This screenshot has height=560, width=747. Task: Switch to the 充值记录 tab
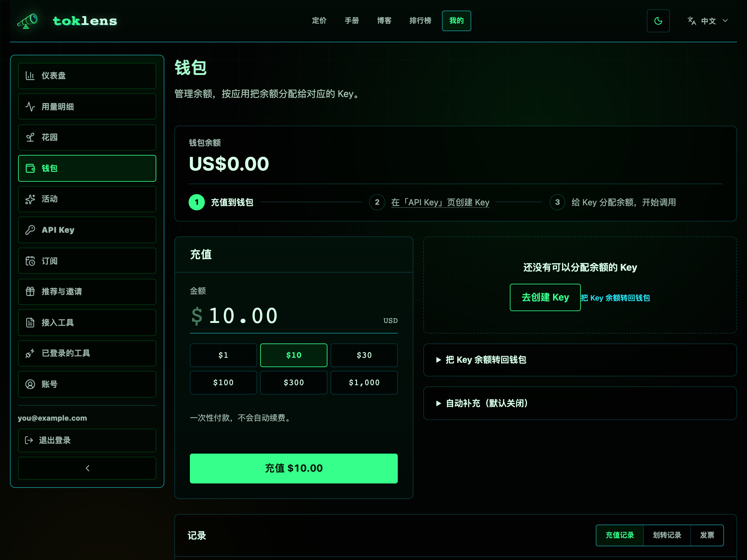tap(620, 535)
